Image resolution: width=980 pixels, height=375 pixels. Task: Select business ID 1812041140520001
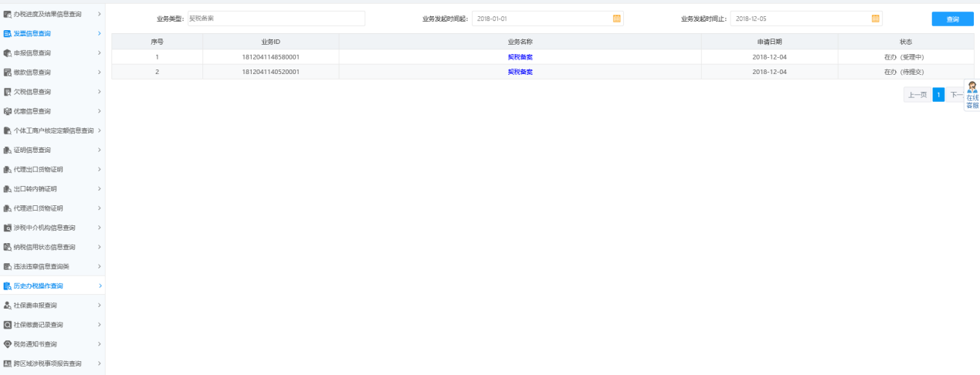[271, 72]
